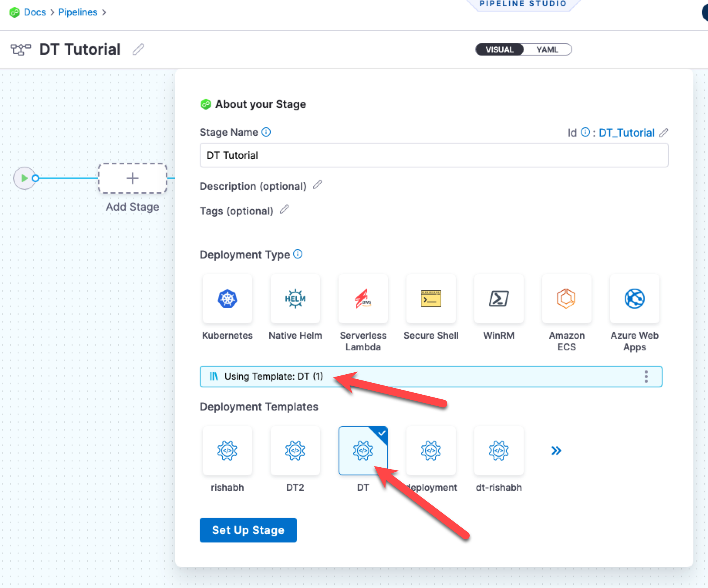Click Set Up Stage button
The width and height of the screenshot is (708, 588).
pos(248,530)
